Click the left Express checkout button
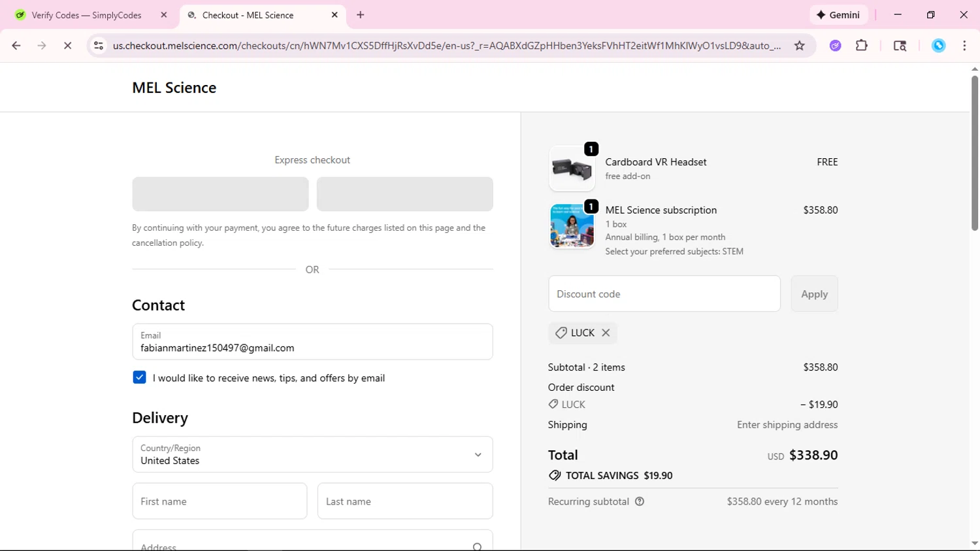Screen dimensions: 980x551 click(x=220, y=194)
